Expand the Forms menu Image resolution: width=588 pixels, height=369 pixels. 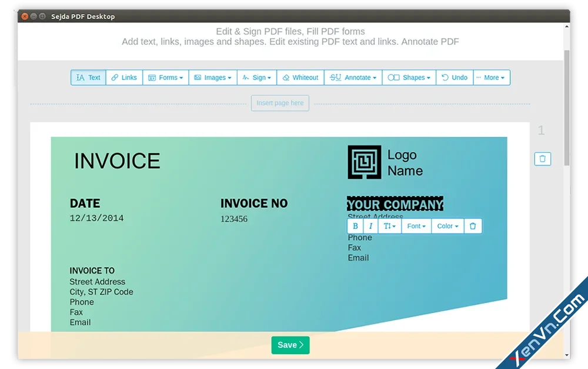165,77
